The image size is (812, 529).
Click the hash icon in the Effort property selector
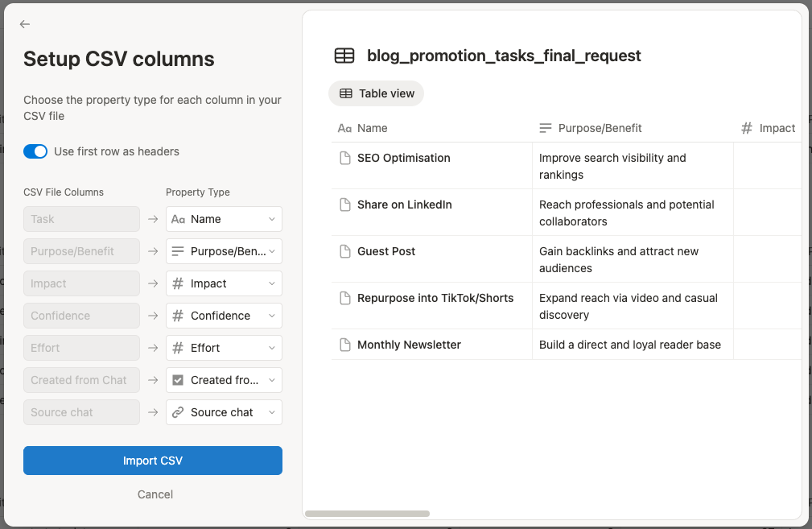[x=176, y=348]
